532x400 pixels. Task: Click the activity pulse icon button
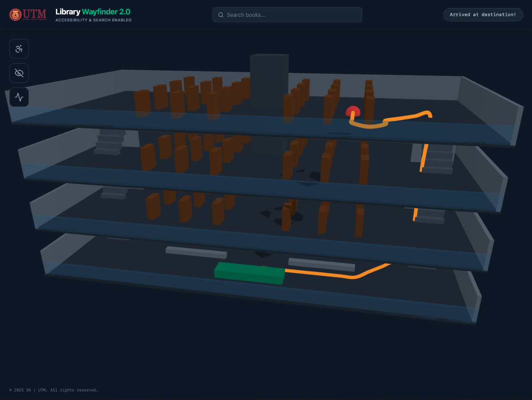tap(19, 97)
